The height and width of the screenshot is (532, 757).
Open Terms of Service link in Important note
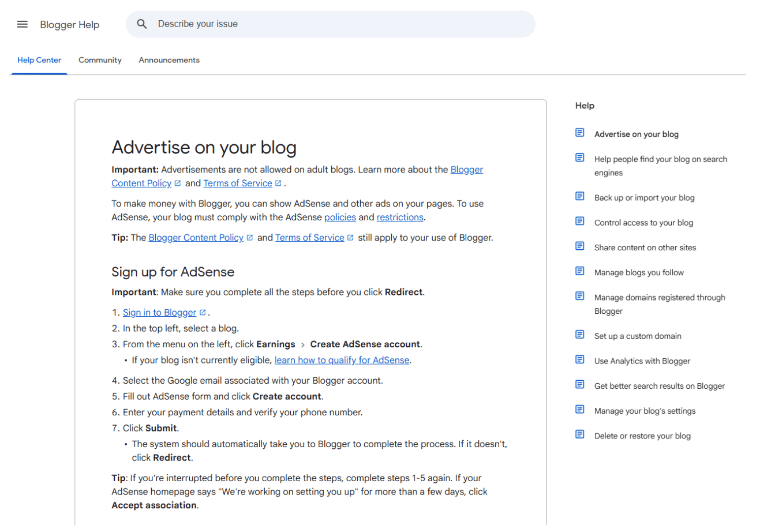[x=238, y=183]
